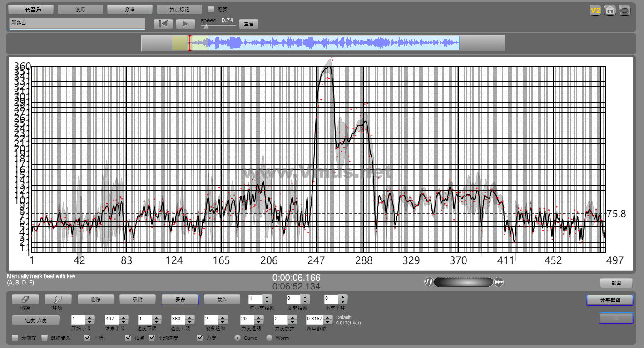Select the eraser (擦除) tool
This screenshot has width=644, height=348.
tap(25, 299)
